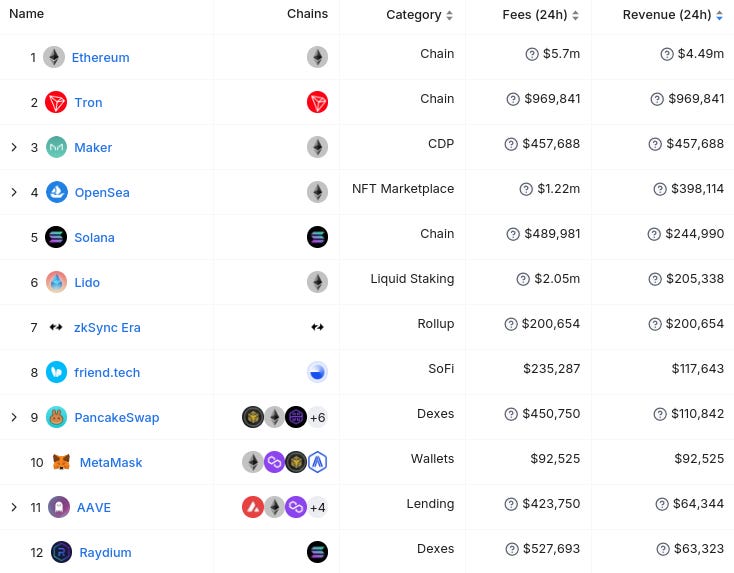
Task: Expand the PancakeSwap row chevron
Action: tap(14, 417)
